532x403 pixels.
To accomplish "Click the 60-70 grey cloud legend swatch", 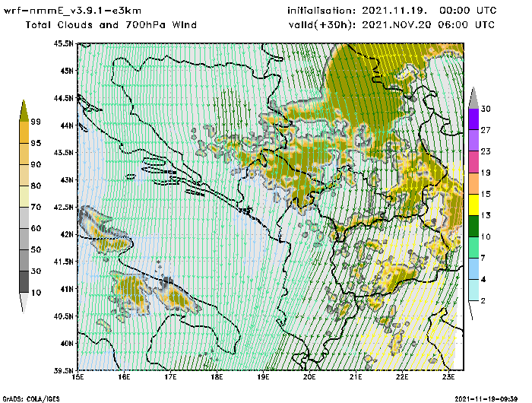I will [x=24, y=218].
